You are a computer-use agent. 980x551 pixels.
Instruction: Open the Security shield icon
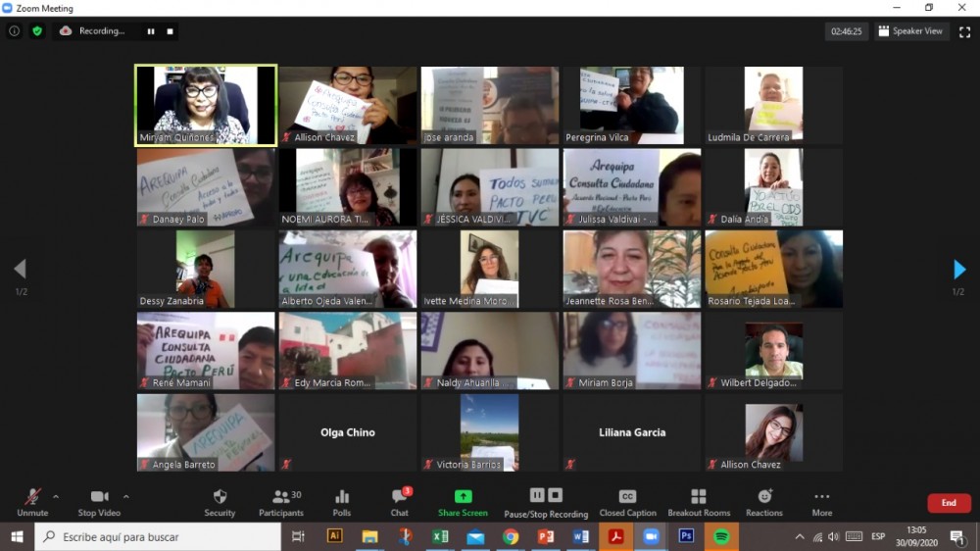220,497
